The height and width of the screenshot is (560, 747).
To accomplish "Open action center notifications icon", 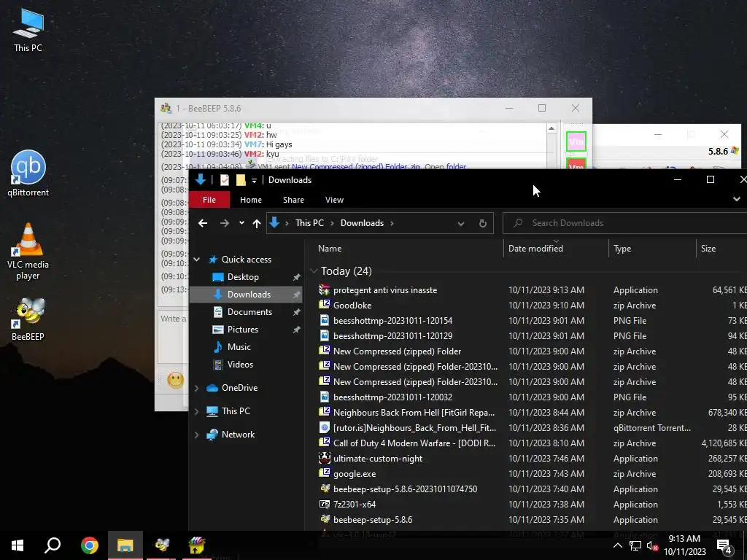I will [724, 546].
